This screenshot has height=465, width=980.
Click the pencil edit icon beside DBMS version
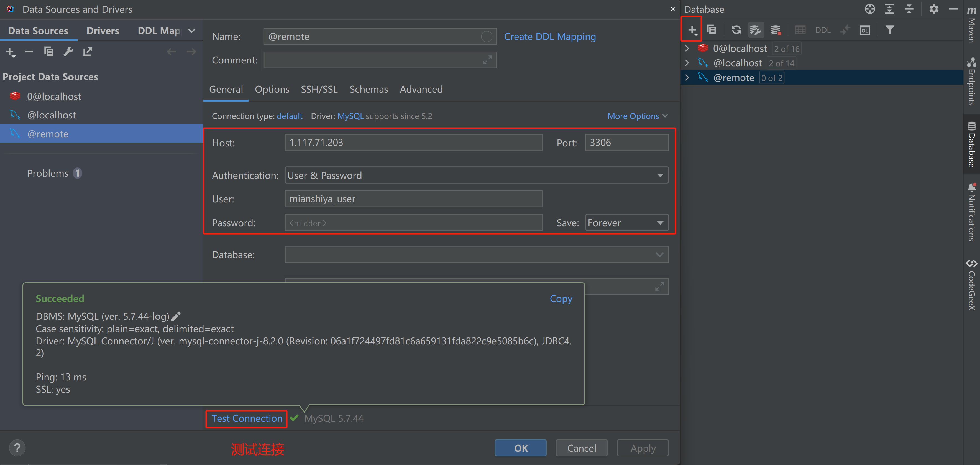pos(176,316)
